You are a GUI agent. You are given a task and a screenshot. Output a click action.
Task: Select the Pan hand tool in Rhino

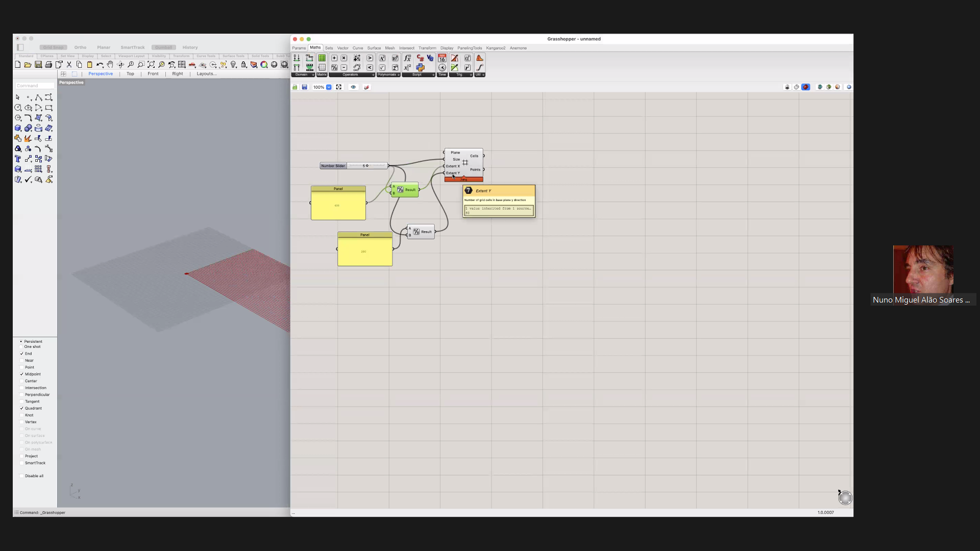pyautogui.click(x=110, y=65)
